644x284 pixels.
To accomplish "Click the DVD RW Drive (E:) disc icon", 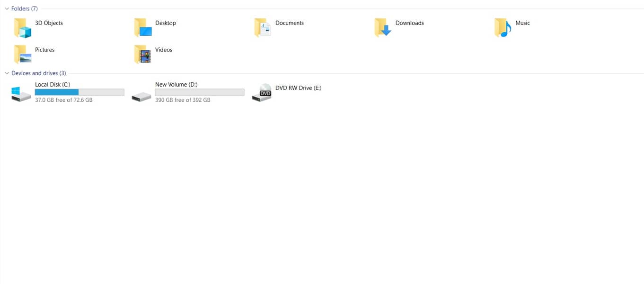I will [262, 92].
